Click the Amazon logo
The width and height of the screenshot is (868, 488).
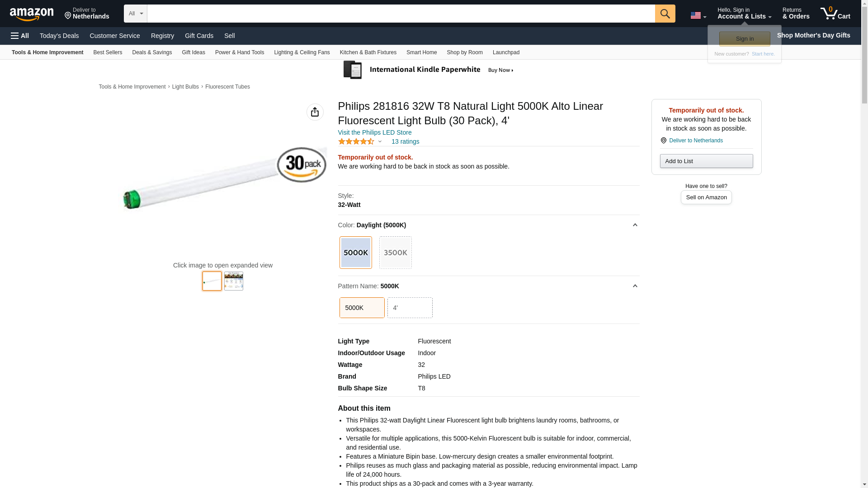[x=32, y=14]
